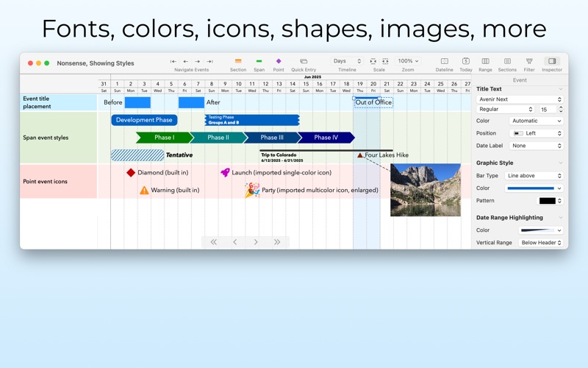The height and width of the screenshot is (368, 588).
Task: Click the Jun 2025 month header
Action: click(x=312, y=77)
